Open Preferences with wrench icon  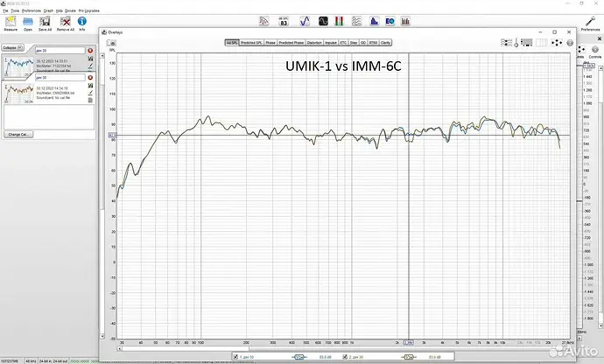590,24
